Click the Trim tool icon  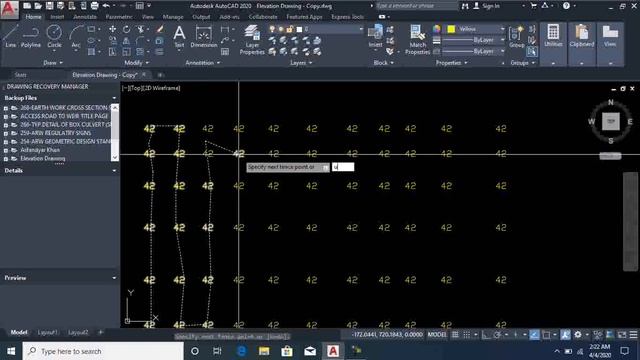coord(141,29)
